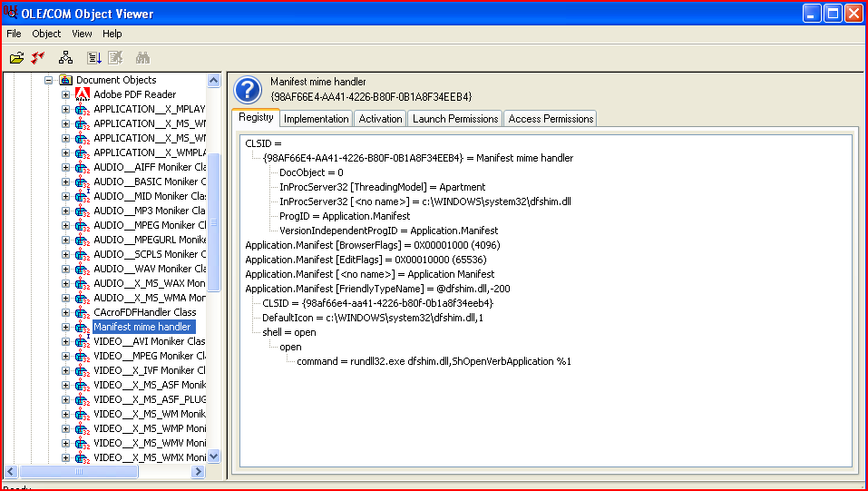Viewport: 868px width, 491px height.
Task: Expand the AUDIO__MPEG Moniker Class node
Action: click(x=65, y=226)
